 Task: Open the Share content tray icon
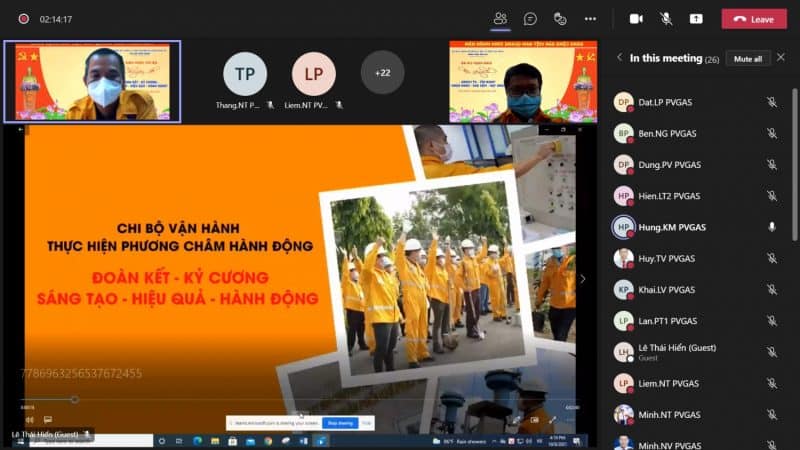tap(696, 19)
